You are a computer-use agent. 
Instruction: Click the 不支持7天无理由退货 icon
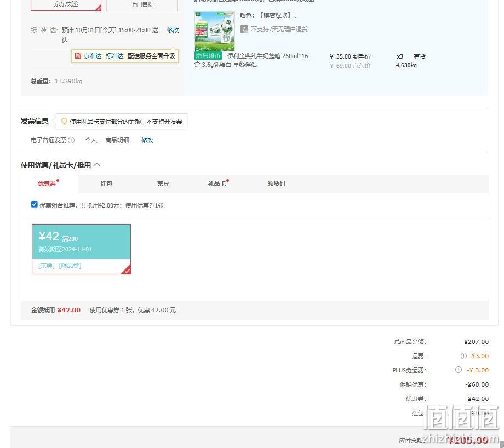coord(244,29)
